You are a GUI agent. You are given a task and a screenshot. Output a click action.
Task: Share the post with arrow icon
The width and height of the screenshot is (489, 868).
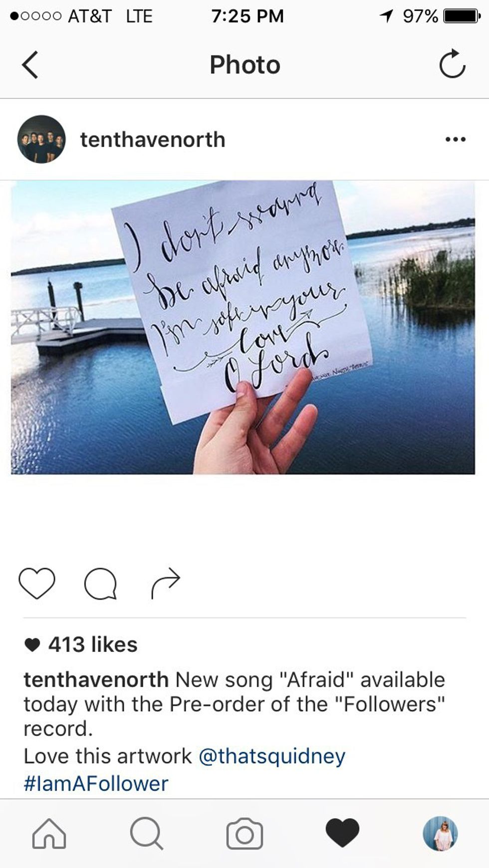pyautogui.click(x=165, y=583)
